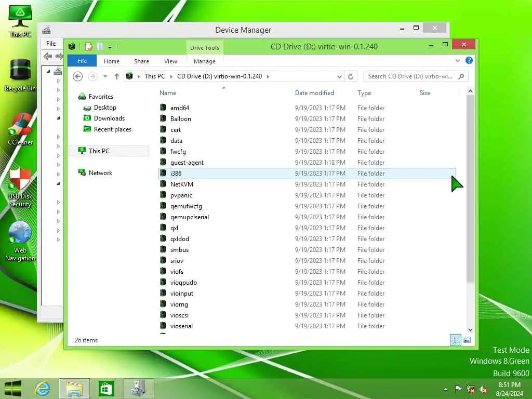
Task: Click the Up one level arrow
Action: [x=117, y=76]
